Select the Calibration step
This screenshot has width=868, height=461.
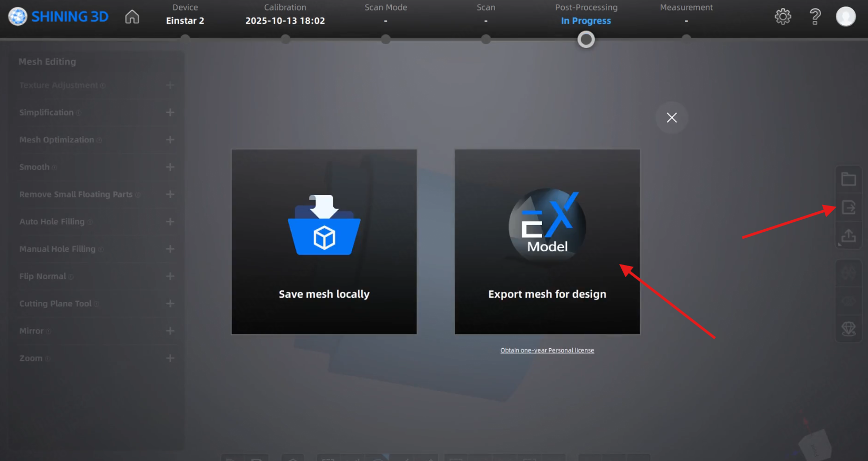(285, 14)
